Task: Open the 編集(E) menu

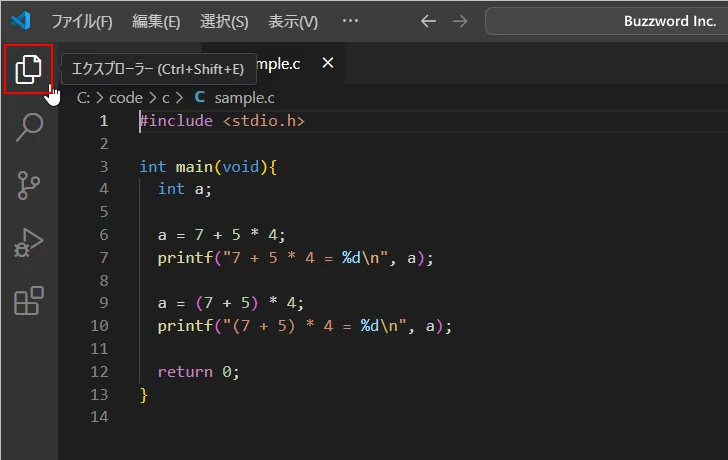Action: coord(156,21)
